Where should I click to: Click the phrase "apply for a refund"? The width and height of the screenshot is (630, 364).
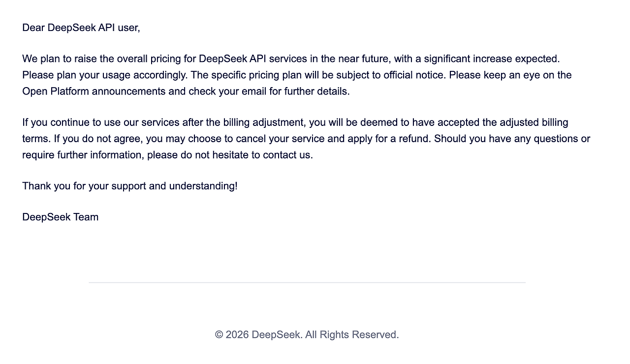pyautogui.click(x=389, y=139)
